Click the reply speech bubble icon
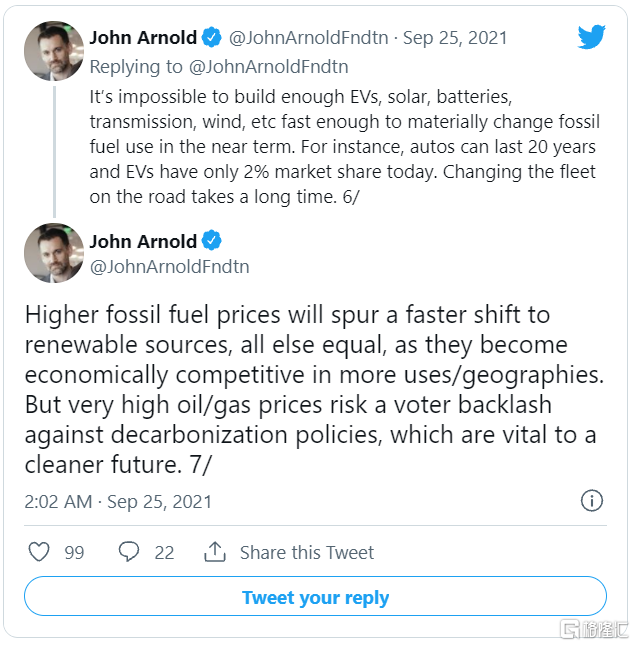 (x=129, y=552)
